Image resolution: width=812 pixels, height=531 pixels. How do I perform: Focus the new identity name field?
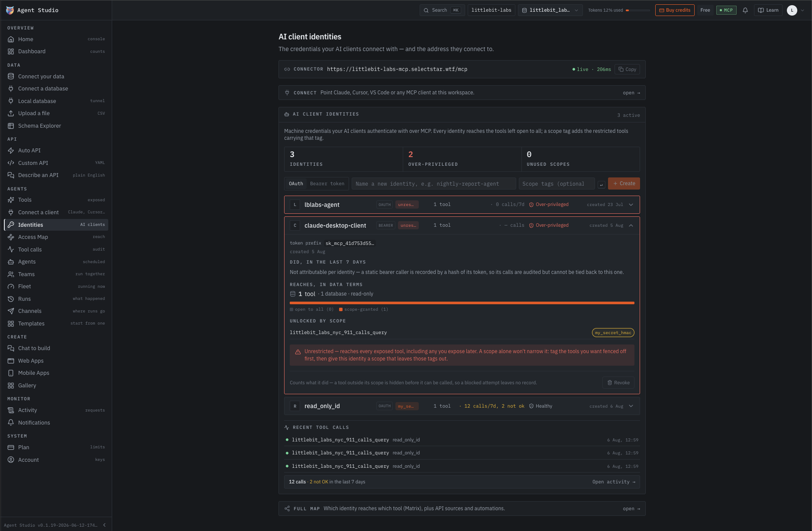(433, 183)
